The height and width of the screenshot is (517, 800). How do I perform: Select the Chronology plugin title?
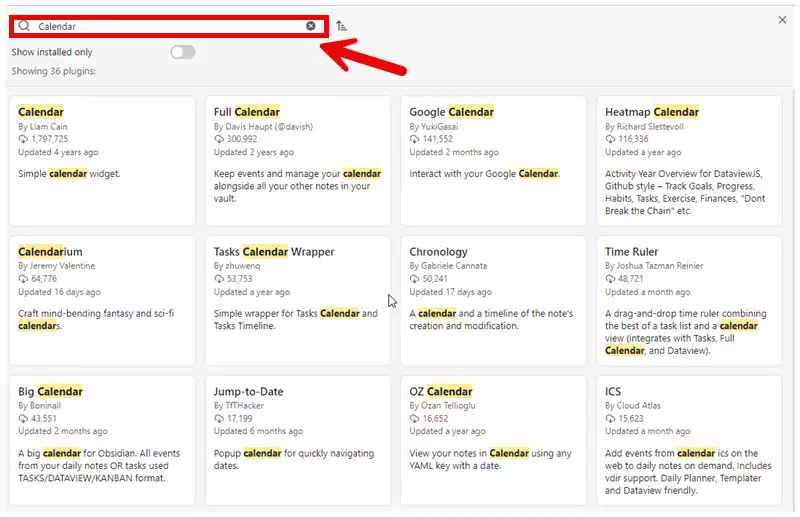tap(438, 252)
